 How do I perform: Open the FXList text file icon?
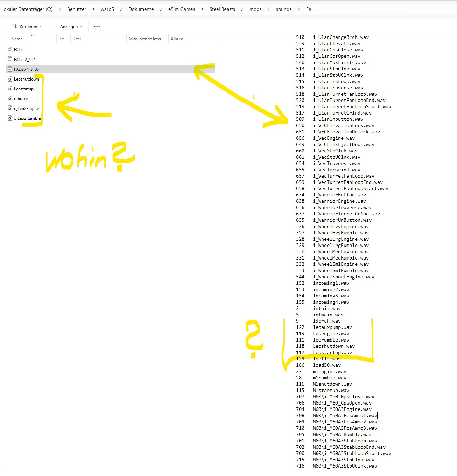coord(10,50)
